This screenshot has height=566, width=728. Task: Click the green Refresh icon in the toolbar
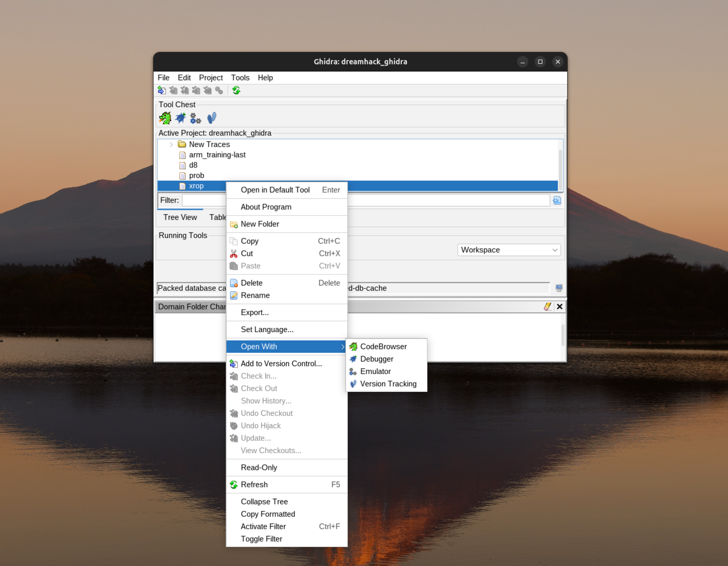(236, 90)
